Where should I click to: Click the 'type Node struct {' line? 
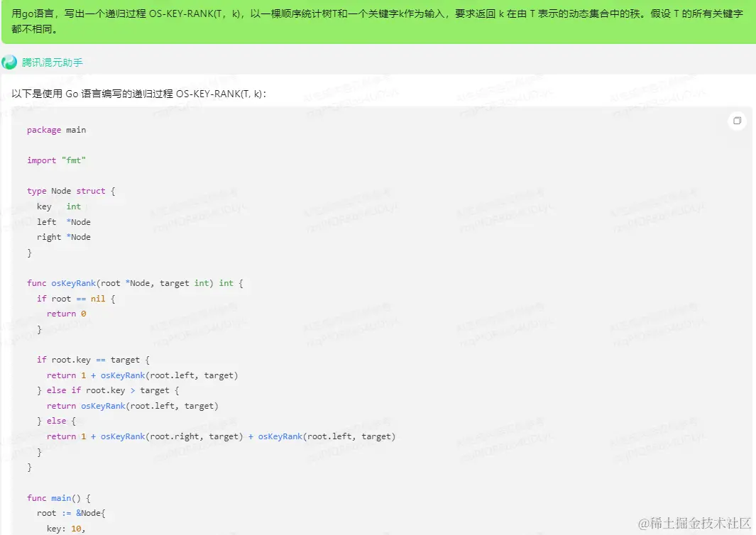pos(72,192)
